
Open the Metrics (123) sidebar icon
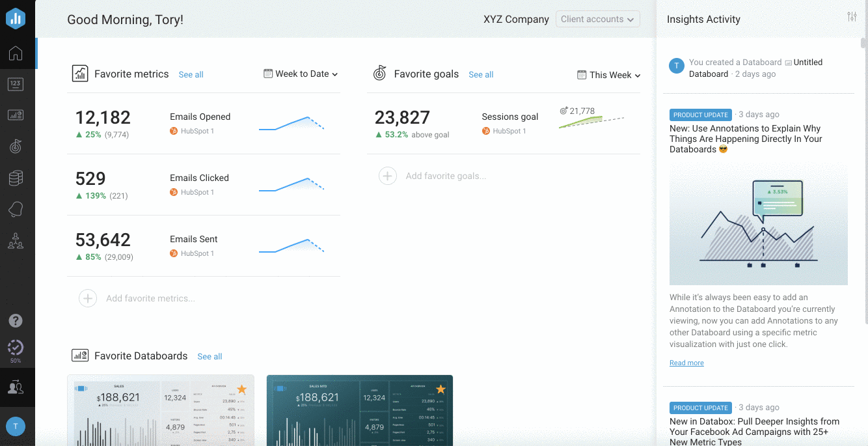click(16, 84)
